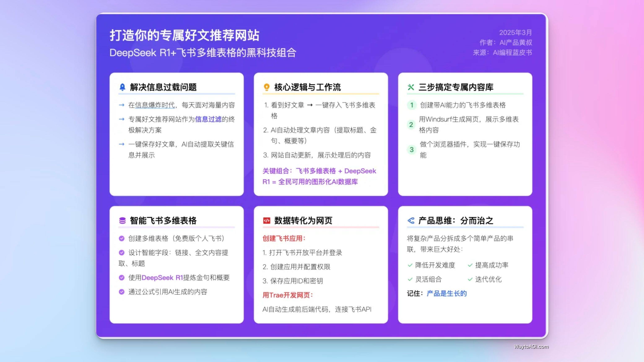Viewport: 644px width, 362px height.
Task: Click purple check icon beside 设计智能字段
Action: pos(122,253)
